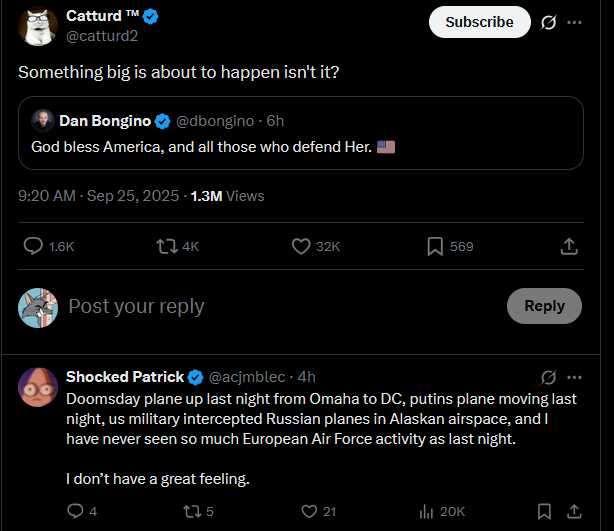The image size is (614, 531).
Task: Repost Shocked Patrick's reply
Action: pyautogui.click(x=187, y=511)
